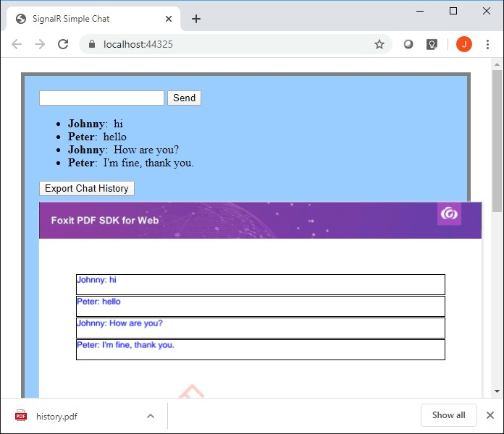Click the Foxit logo icon in PDF banner

[x=449, y=213]
